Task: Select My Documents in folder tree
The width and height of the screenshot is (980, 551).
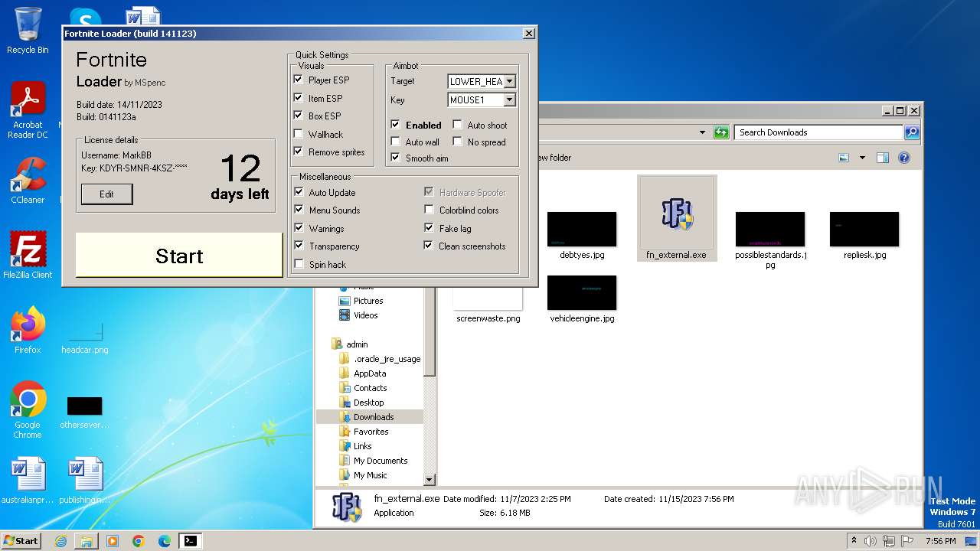Action: click(x=381, y=461)
